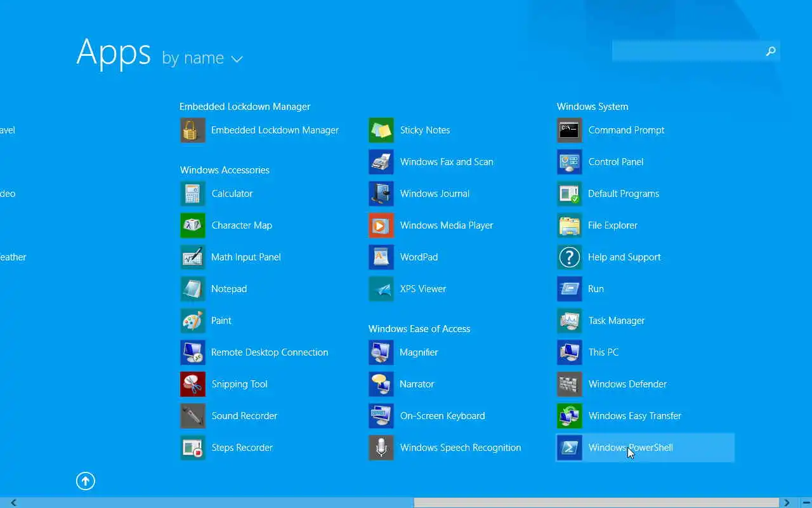Open the Paint palette icon

(x=192, y=321)
